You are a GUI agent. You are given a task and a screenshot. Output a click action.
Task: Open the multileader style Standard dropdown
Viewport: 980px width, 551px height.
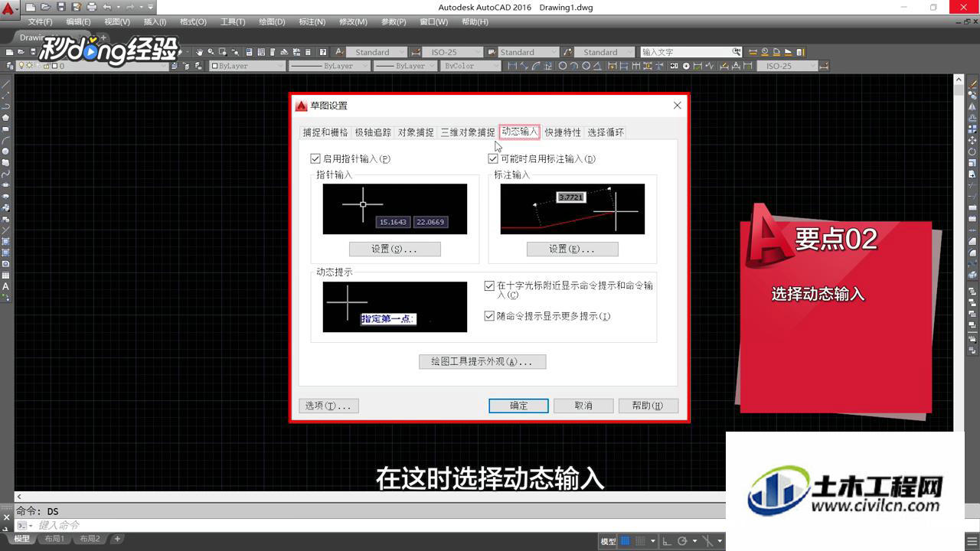point(605,52)
